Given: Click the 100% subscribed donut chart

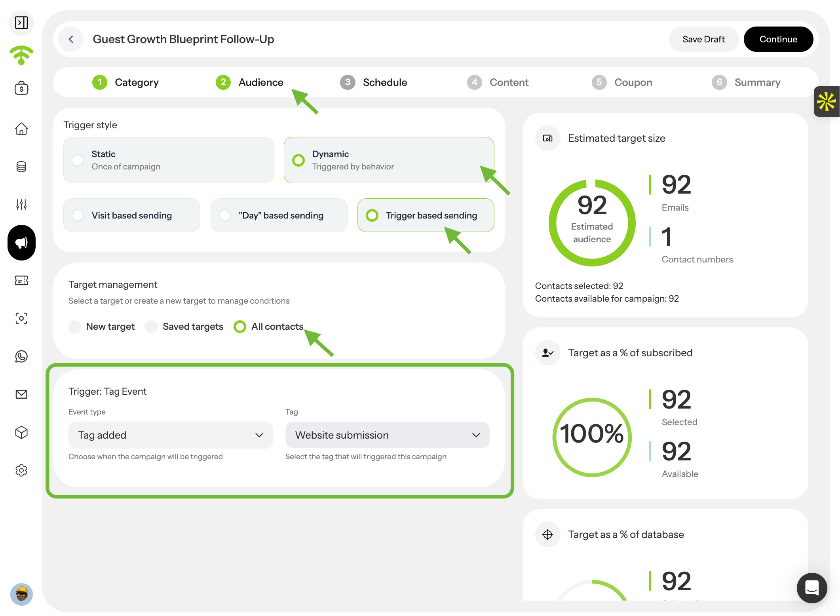Looking at the screenshot, I should coord(592,437).
